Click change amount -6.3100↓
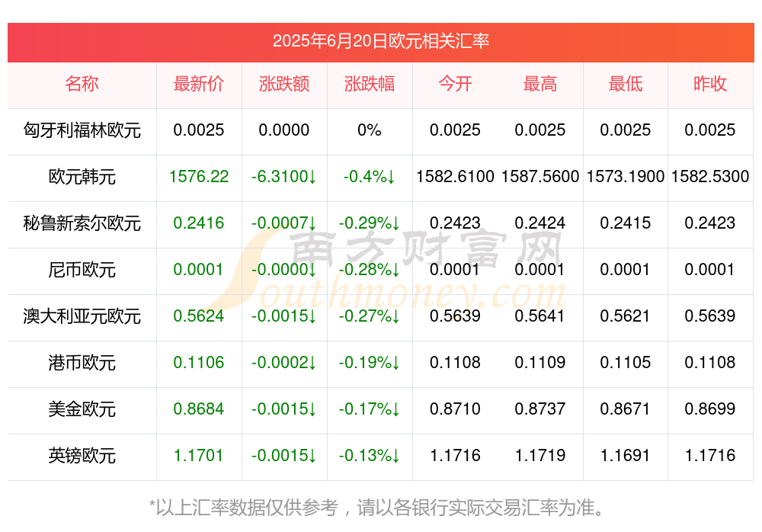The height and width of the screenshot is (532, 762). 284,177
